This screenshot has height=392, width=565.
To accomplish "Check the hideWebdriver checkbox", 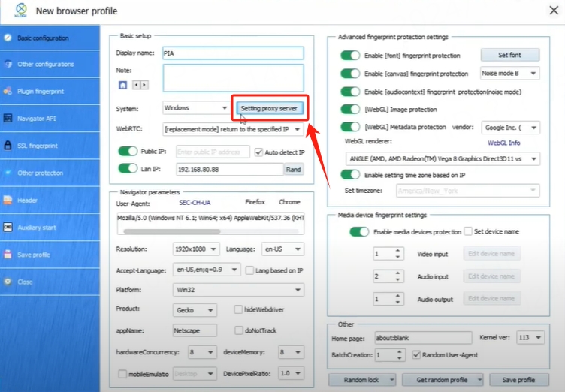I will point(238,309).
